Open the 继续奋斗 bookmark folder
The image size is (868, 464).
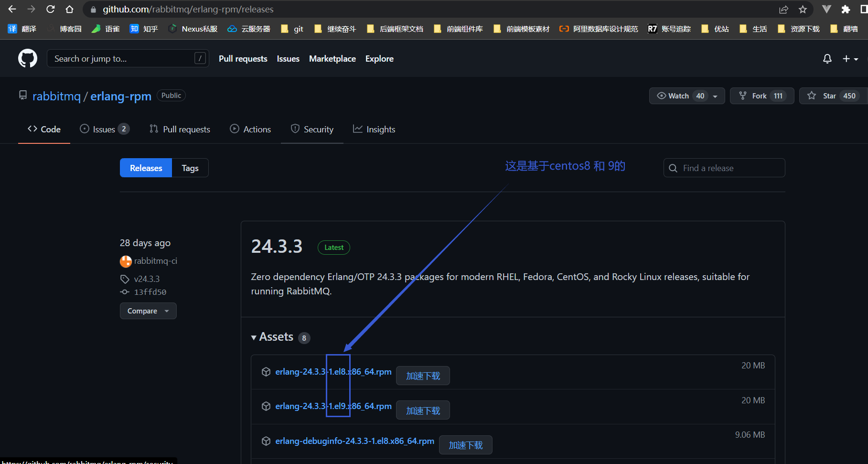click(x=335, y=29)
